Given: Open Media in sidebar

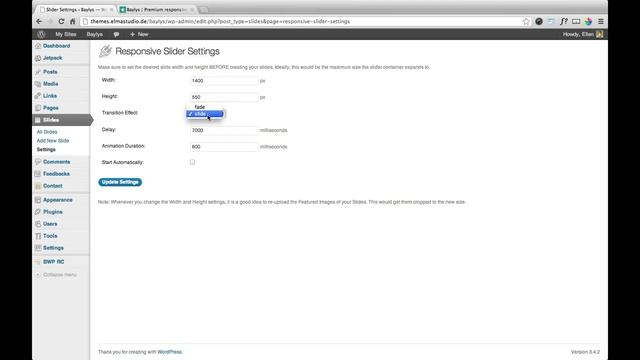Looking at the screenshot, I should click(51, 84).
